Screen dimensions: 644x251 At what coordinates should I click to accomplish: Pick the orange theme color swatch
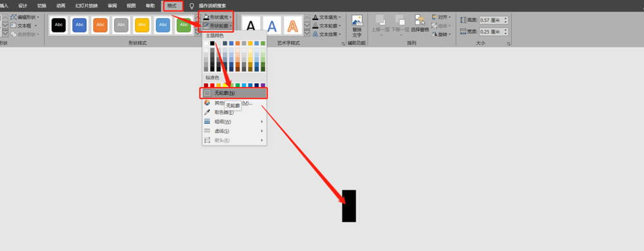(238, 43)
